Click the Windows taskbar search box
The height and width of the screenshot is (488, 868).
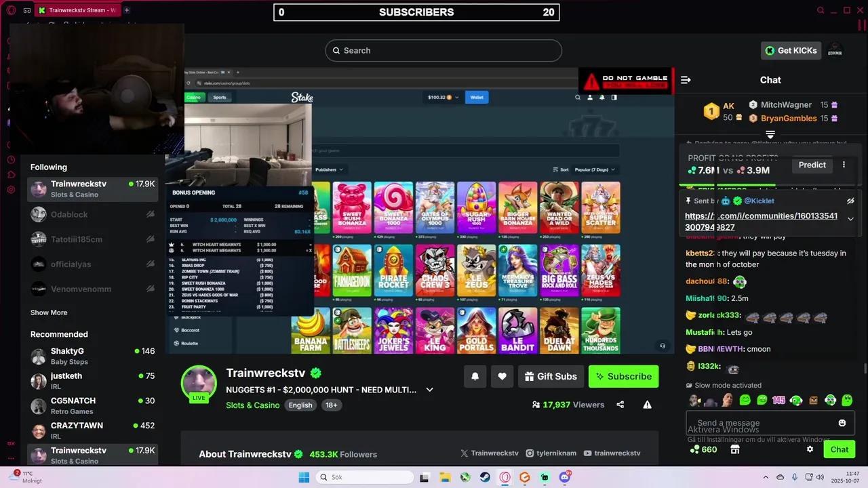pyautogui.click(x=363, y=477)
